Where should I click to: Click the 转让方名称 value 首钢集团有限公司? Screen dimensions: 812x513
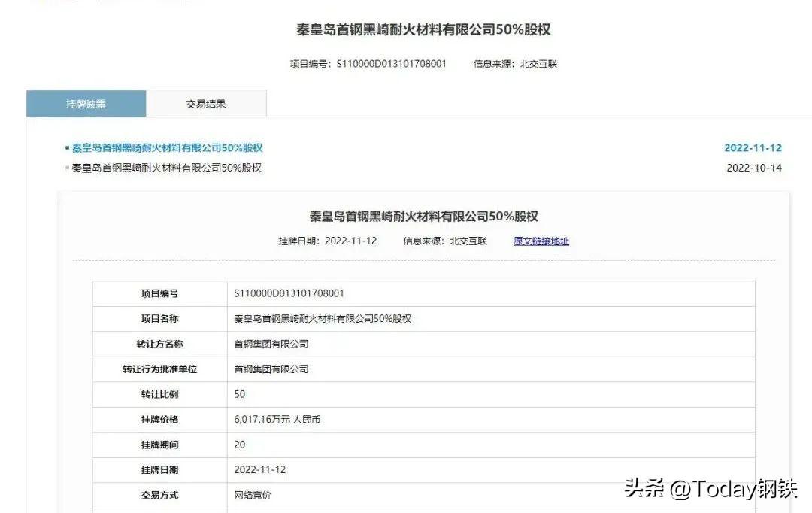click(x=271, y=344)
